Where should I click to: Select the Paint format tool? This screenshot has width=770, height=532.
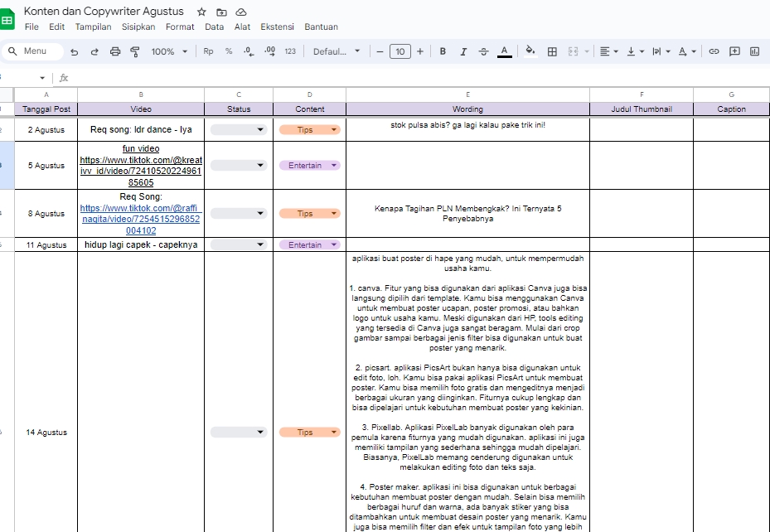(134, 51)
